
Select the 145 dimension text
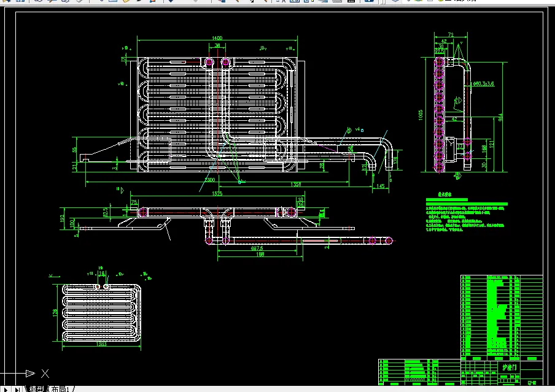[x=381, y=186]
